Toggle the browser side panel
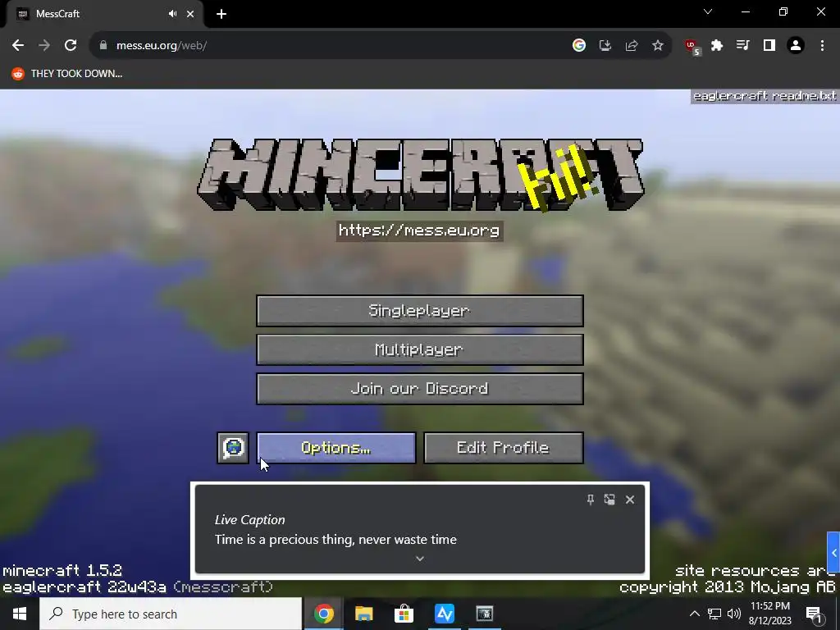 (x=769, y=46)
